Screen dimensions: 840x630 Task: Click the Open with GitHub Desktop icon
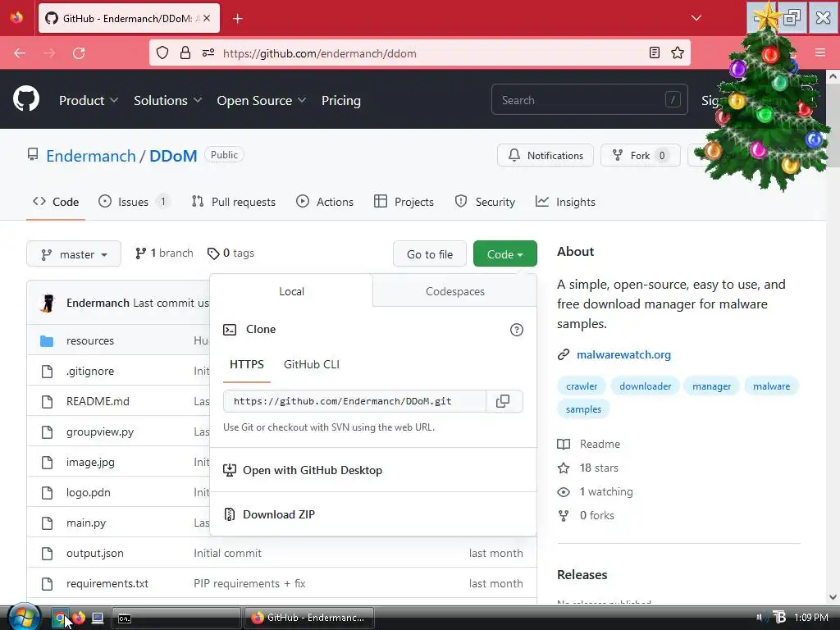230,470
